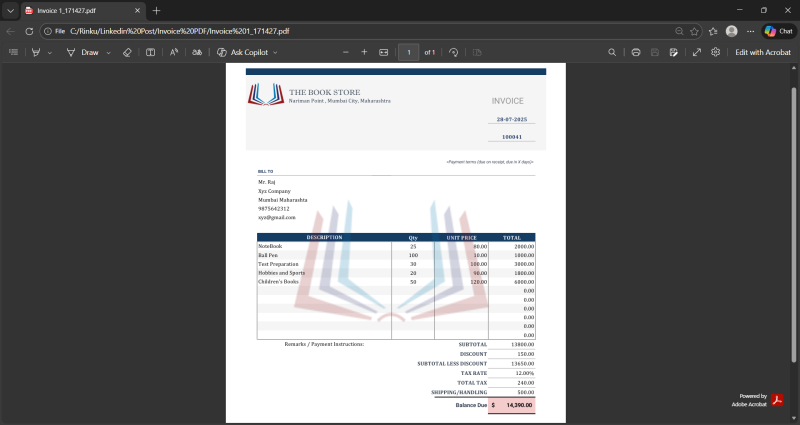Favorite this page with star icon
Screen dimensions: 800x425
(x=694, y=31)
